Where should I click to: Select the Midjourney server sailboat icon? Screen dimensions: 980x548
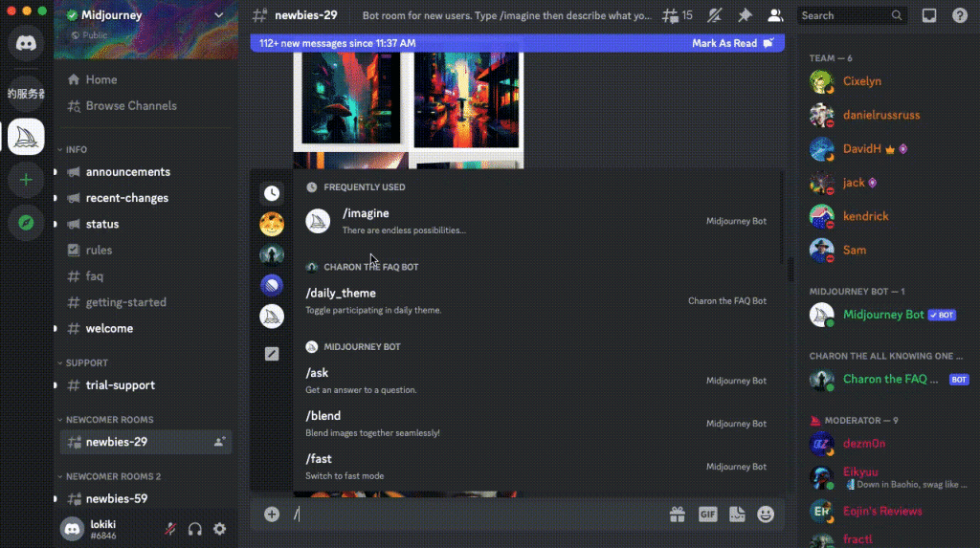click(26, 136)
